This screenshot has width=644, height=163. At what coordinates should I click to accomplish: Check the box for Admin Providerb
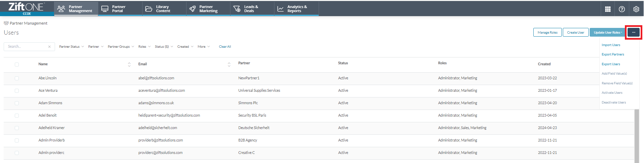[x=17, y=140]
